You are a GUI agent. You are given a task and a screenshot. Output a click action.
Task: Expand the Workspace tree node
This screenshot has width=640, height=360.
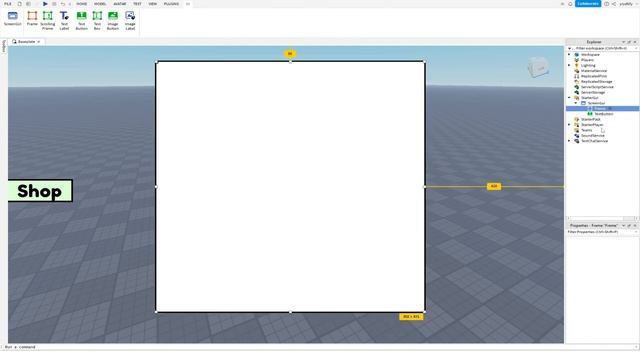[569, 54]
